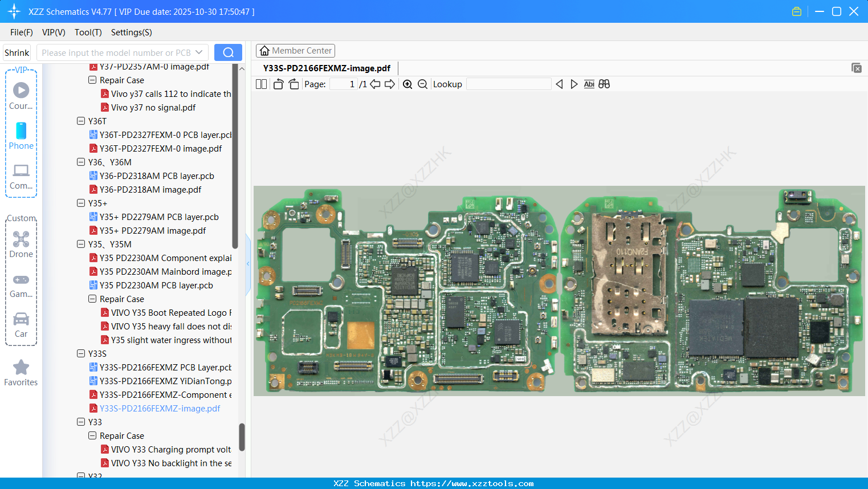Collapse the Y33S tree node
Viewport: 868px width, 489px height.
click(81, 353)
